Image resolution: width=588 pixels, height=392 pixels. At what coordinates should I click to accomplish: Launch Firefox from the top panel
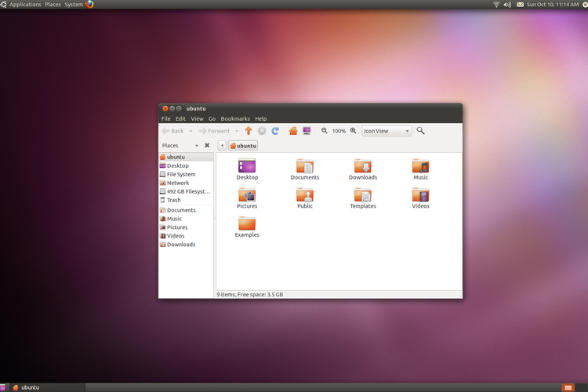89,5
